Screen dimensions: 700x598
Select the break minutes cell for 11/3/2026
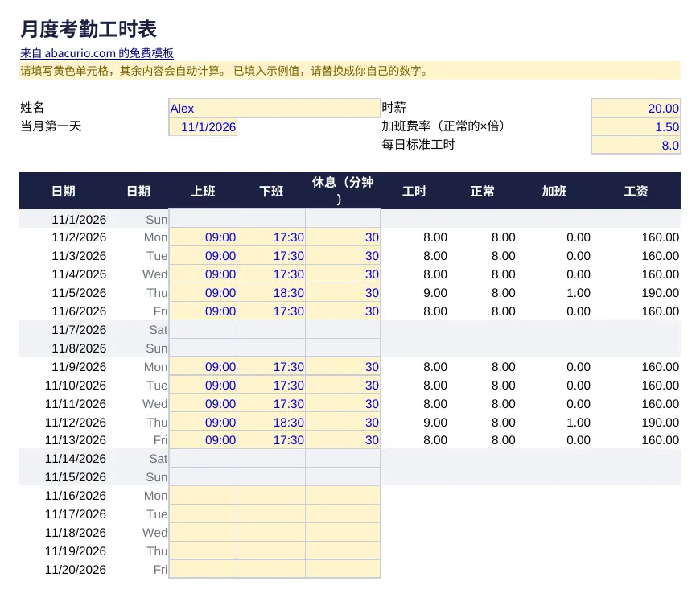coord(343,256)
